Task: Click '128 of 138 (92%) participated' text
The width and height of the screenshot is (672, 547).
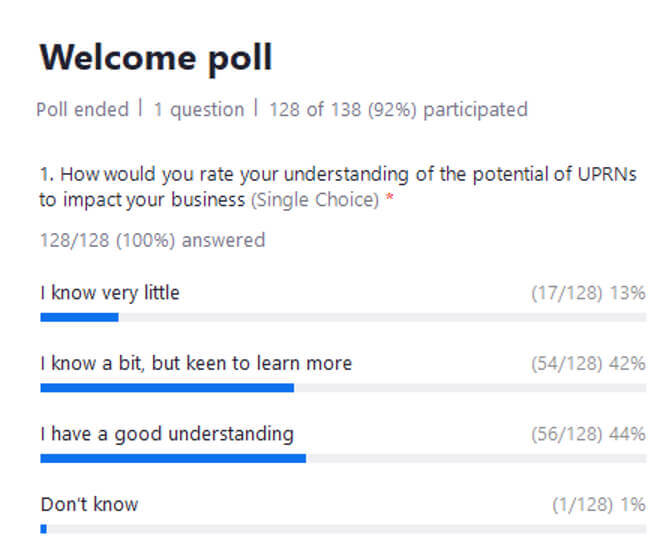Action: pyautogui.click(x=398, y=110)
